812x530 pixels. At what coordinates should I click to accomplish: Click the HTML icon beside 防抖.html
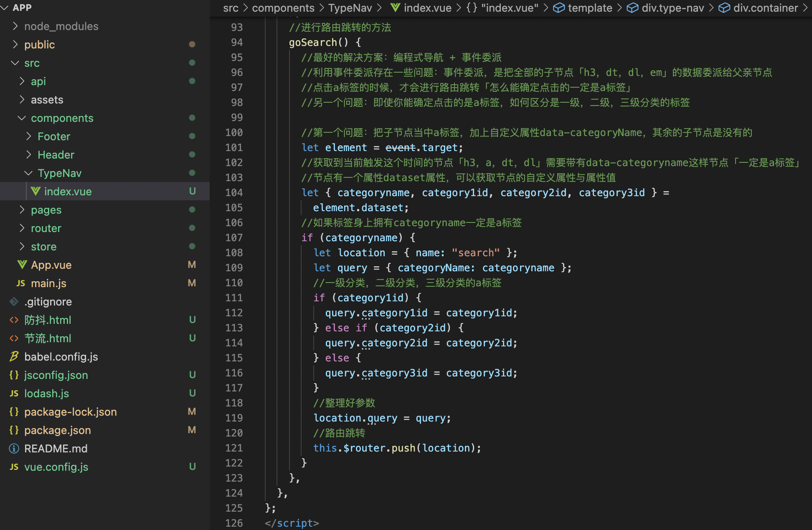point(14,320)
